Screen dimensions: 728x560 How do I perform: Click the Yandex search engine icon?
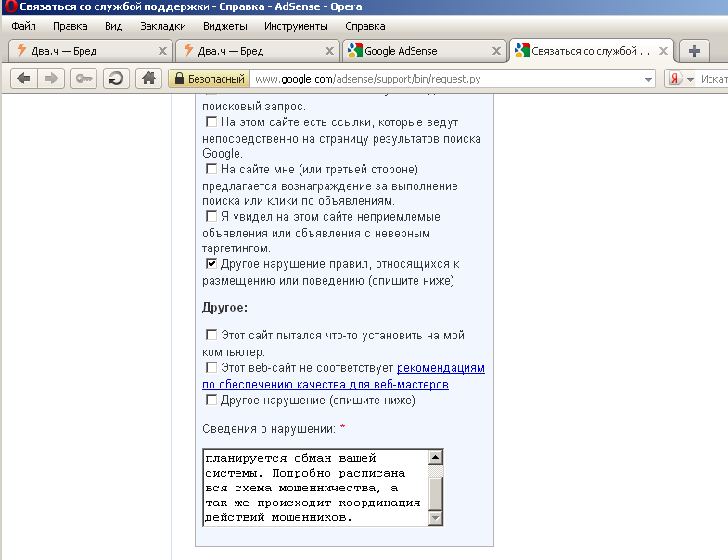click(x=674, y=79)
